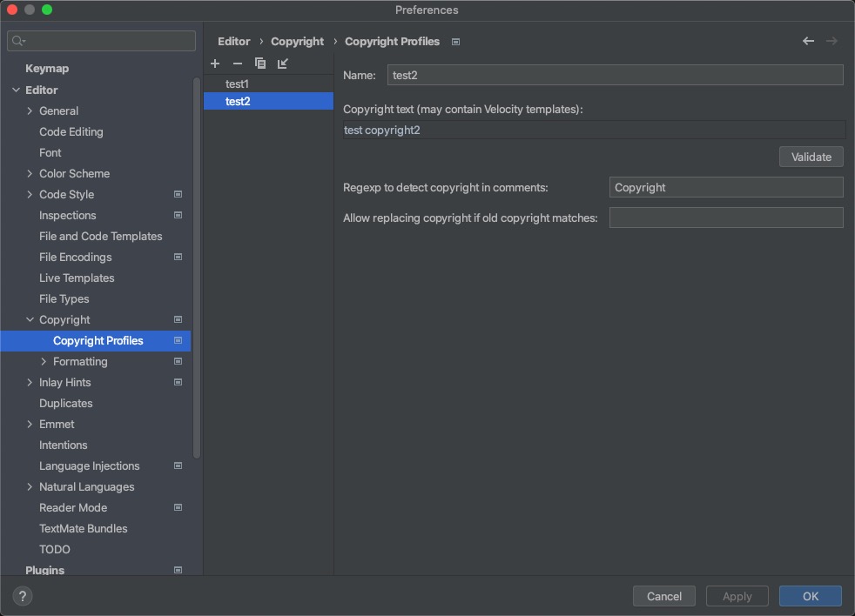Copy the selected copyright profile
This screenshot has height=616, width=855.
click(260, 64)
